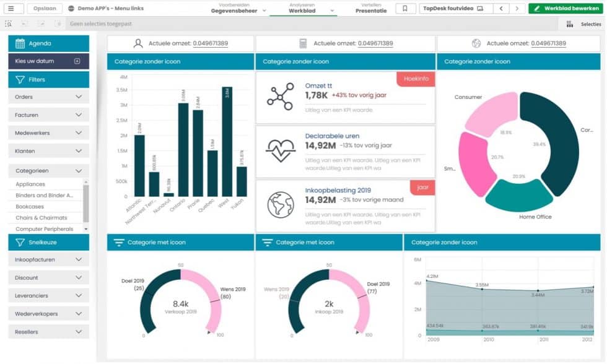
Task: Expand the Orders filter dropdown
Action: tap(79, 97)
